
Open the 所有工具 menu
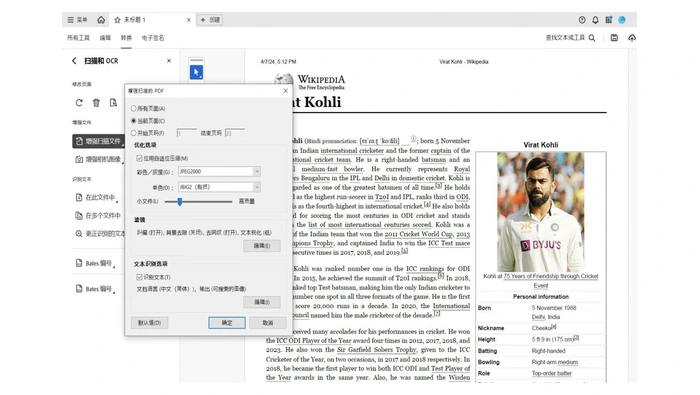pos(78,38)
